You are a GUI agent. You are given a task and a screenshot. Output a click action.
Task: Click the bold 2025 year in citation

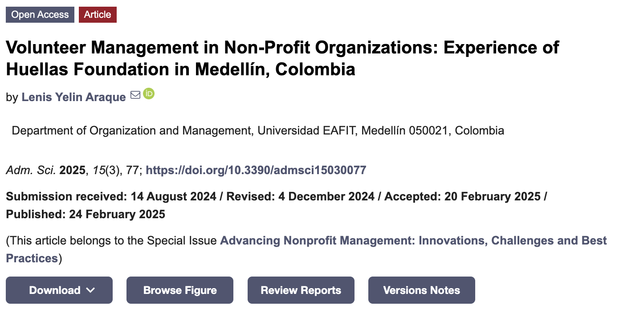point(72,170)
